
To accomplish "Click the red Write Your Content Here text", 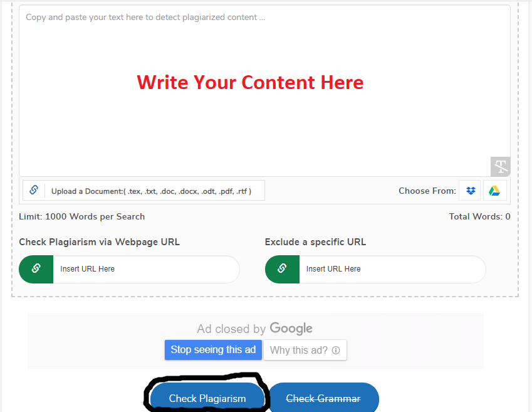I will click(x=250, y=82).
